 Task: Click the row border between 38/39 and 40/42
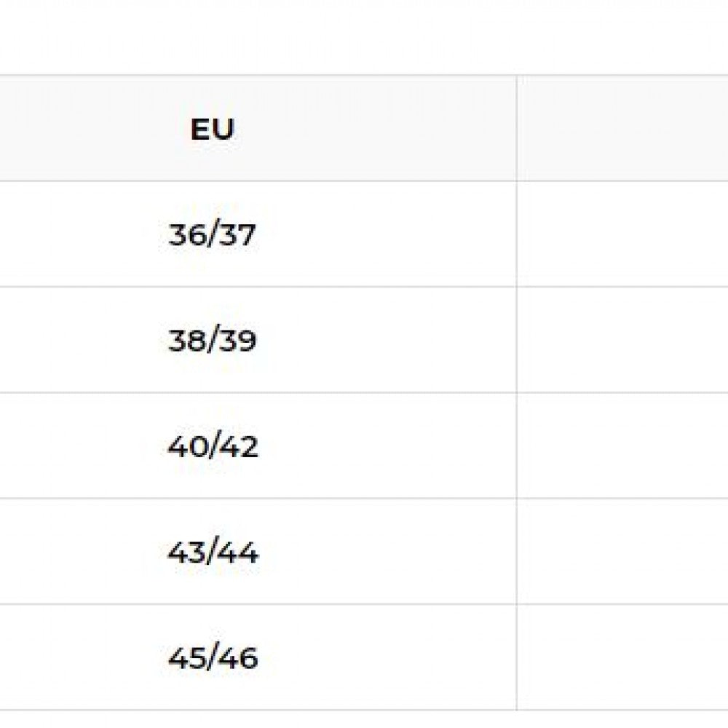[x=212, y=393]
